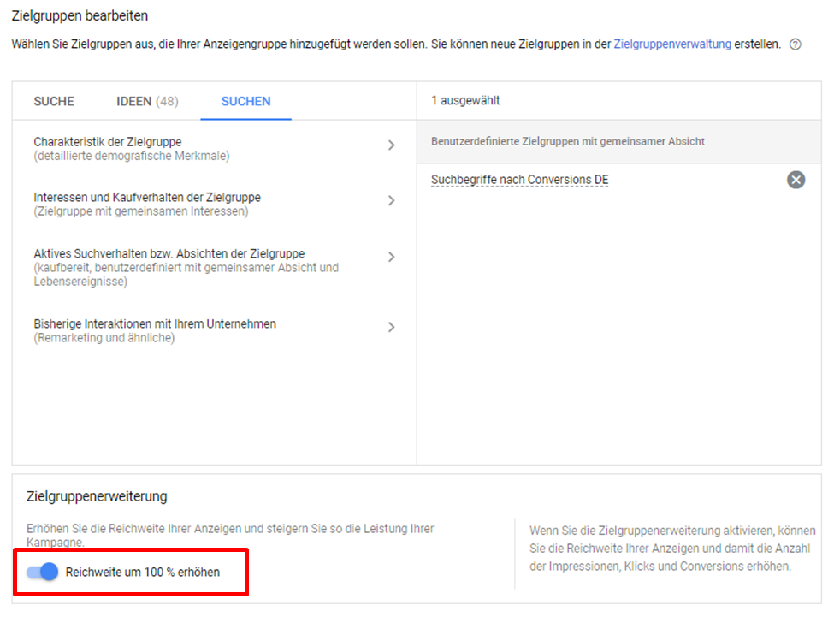This screenshot has height=617, width=840.
Task: Click the help question mark icon
Action: click(x=796, y=44)
